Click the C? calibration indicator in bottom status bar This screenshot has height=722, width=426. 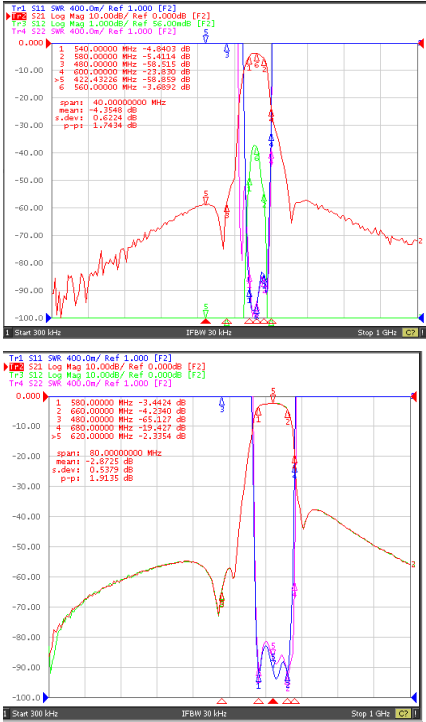point(403,713)
